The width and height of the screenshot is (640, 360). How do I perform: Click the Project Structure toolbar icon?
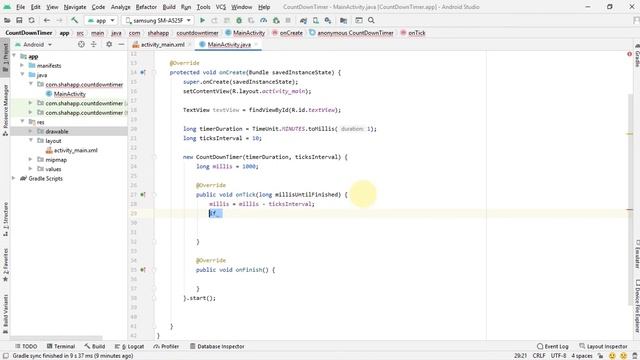(359, 20)
